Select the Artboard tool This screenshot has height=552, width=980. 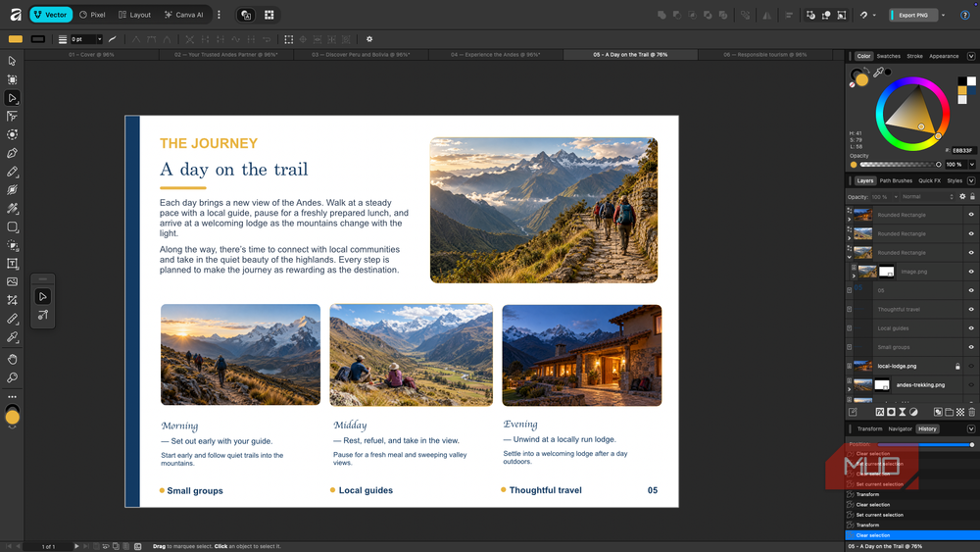click(12, 79)
